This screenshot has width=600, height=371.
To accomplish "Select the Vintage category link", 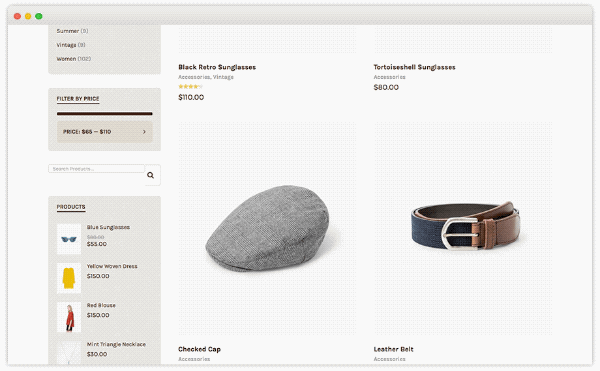I will click(66, 45).
